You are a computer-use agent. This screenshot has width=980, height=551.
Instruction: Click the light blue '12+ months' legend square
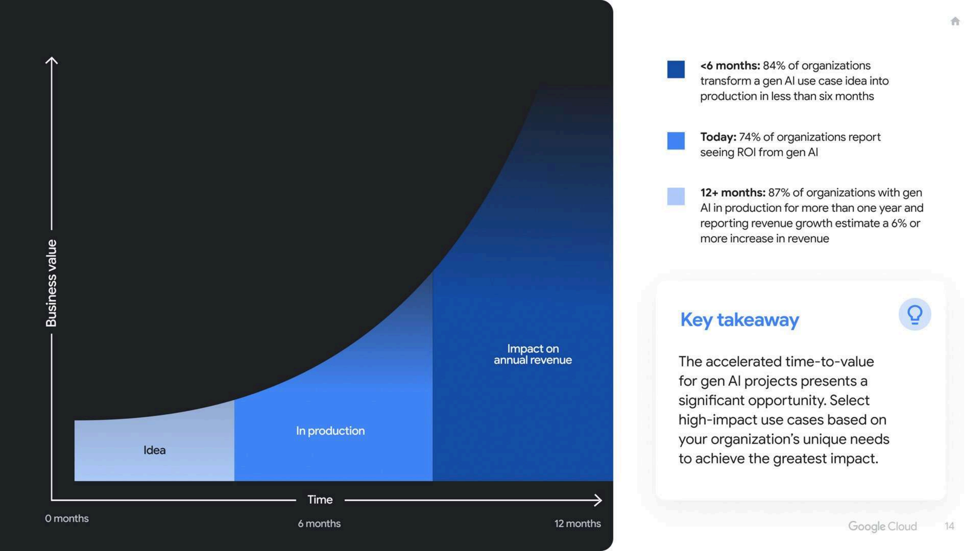tap(676, 196)
